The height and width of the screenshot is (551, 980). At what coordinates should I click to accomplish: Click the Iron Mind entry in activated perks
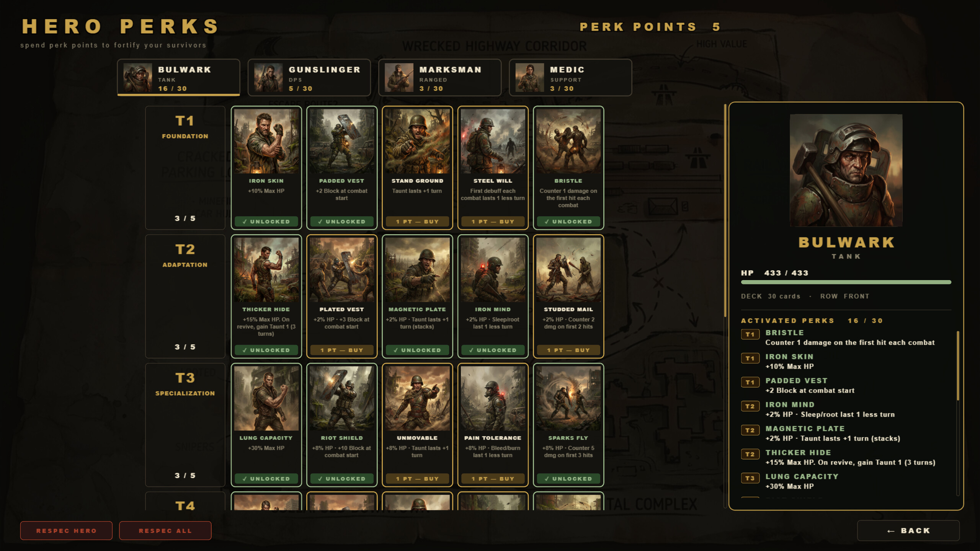(x=846, y=410)
